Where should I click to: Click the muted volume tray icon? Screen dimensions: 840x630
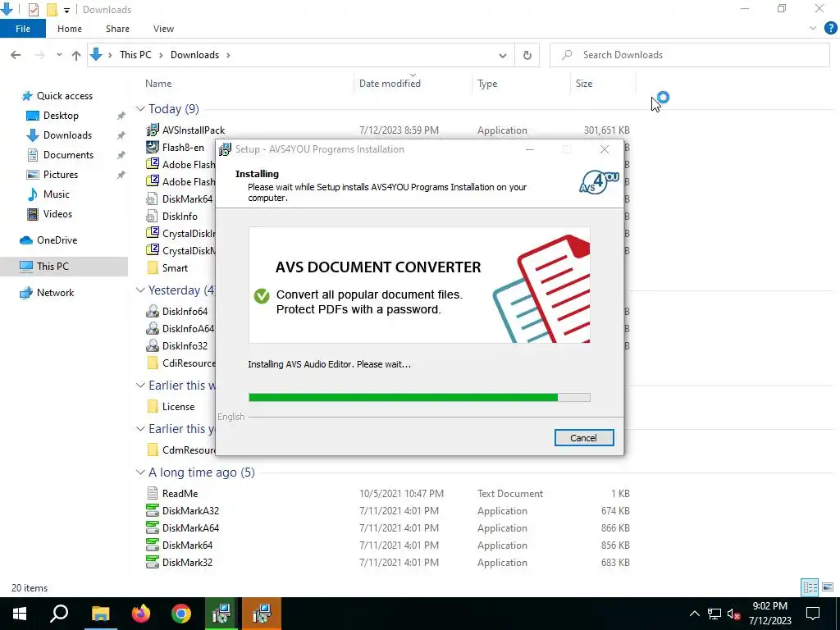733,614
